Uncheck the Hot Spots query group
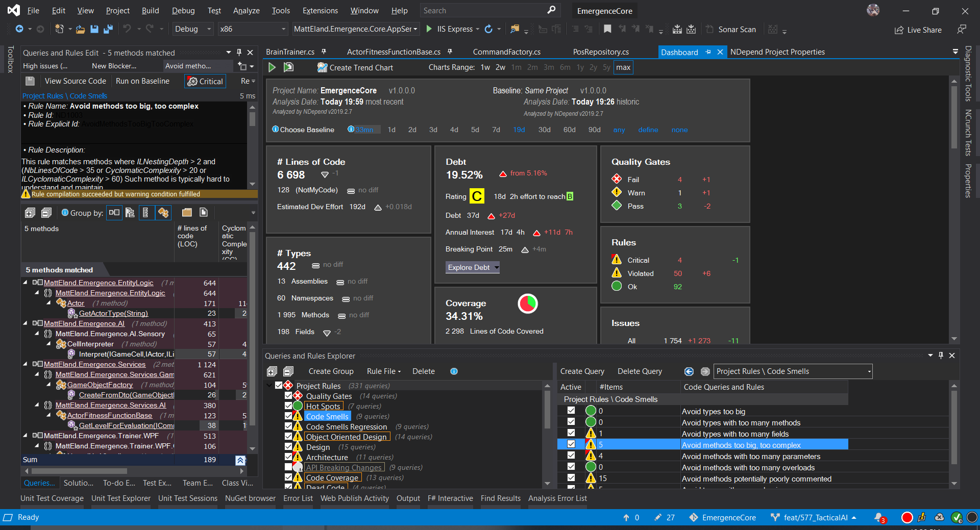Image resolution: width=980 pixels, height=530 pixels. pyautogui.click(x=289, y=406)
